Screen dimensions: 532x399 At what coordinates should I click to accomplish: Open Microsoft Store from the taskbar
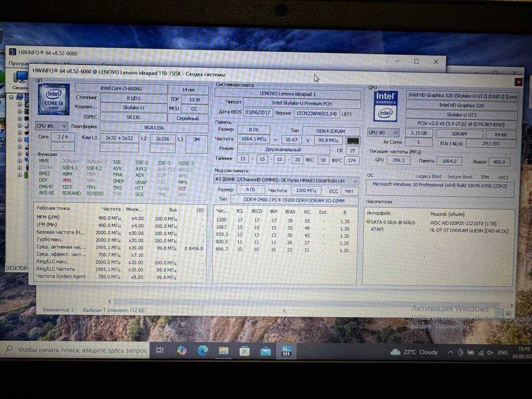tap(244, 351)
